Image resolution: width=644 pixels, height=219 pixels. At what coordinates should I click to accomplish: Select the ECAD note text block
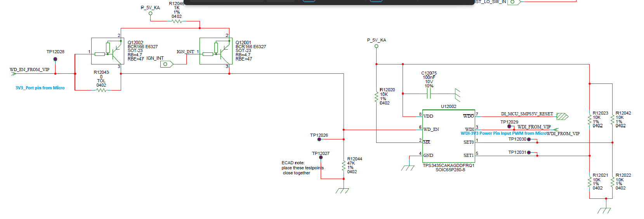[302, 168]
